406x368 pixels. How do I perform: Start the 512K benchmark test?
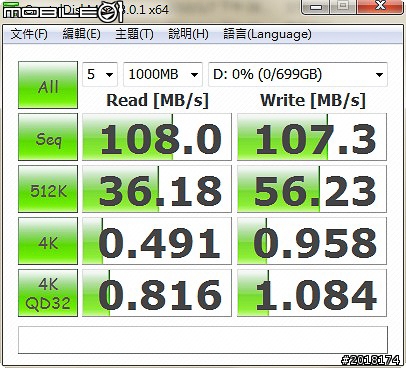coord(48,189)
